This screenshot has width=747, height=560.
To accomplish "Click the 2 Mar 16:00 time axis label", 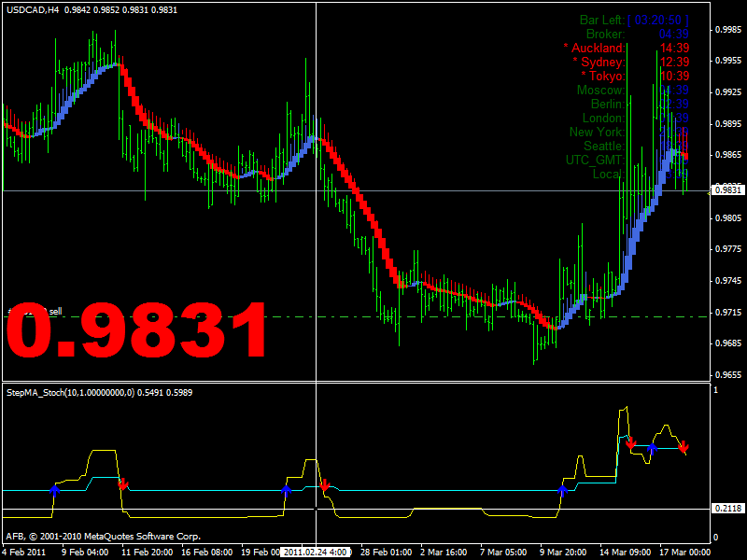I will click(x=439, y=553).
